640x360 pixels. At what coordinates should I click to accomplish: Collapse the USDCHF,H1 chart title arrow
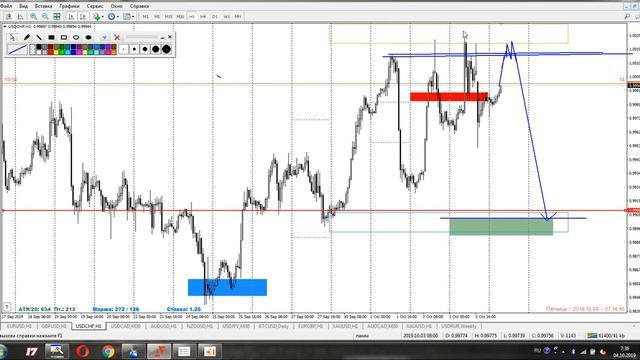[4, 27]
